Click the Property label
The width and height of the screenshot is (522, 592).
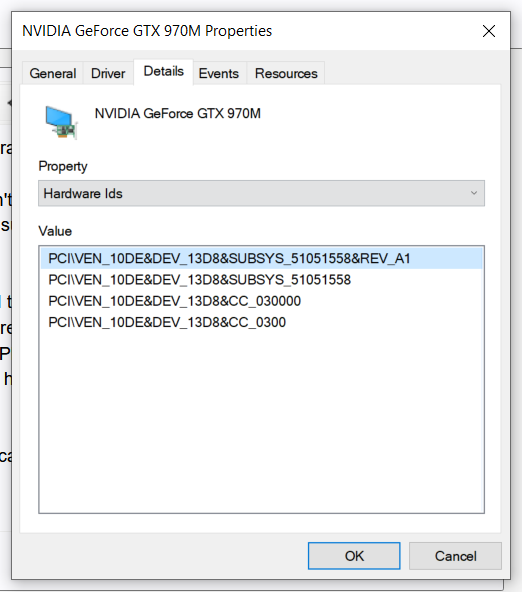click(63, 166)
